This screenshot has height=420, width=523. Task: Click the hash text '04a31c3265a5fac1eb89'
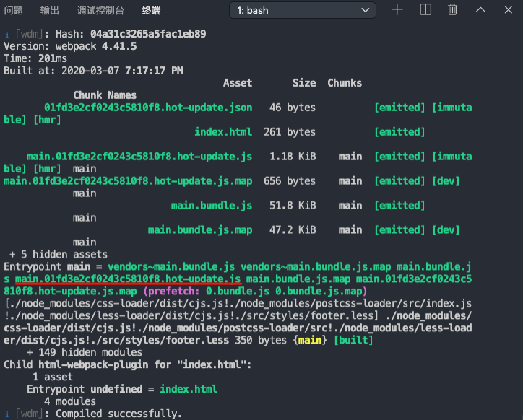[148, 34]
